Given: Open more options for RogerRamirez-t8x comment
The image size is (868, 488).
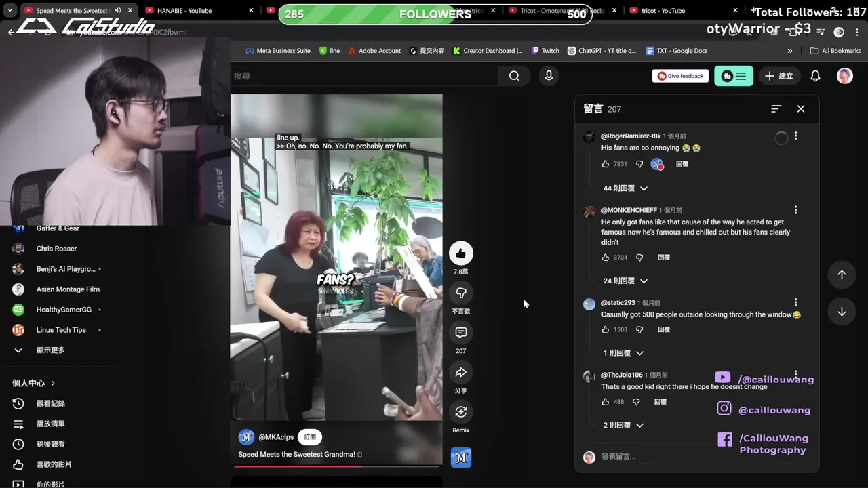Looking at the screenshot, I should [796, 136].
